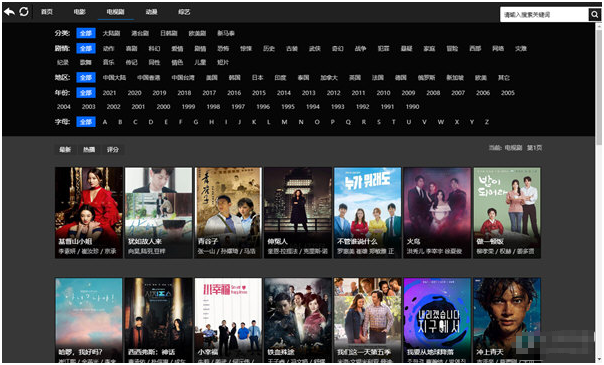Image resolution: width=604 pixels, height=365 pixels.
Task: Sort results by 评分
Action: (x=113, y=149)
